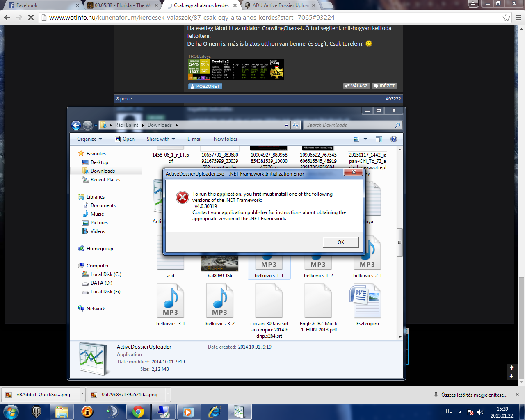
Task: Click the Összes letöltés megjelenítése link
Action: (474, 395)
